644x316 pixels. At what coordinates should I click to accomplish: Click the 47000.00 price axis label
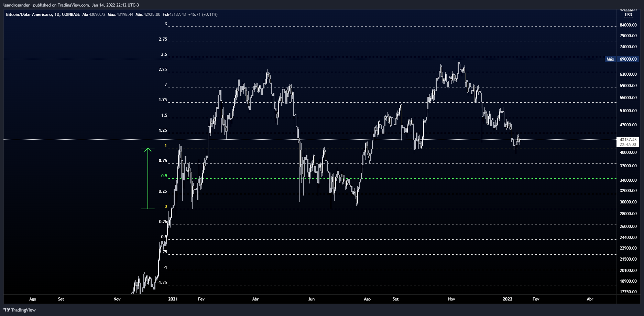pos(628,125)
